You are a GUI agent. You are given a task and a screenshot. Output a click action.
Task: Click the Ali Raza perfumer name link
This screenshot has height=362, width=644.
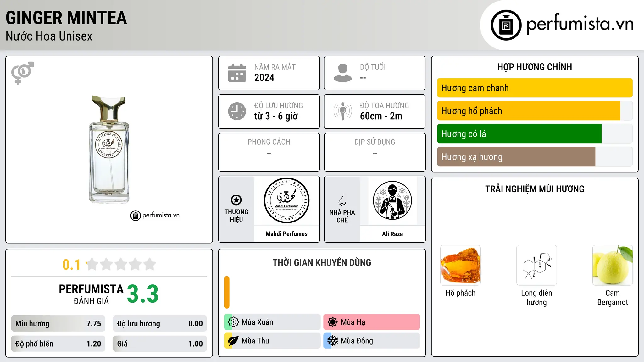392,234
